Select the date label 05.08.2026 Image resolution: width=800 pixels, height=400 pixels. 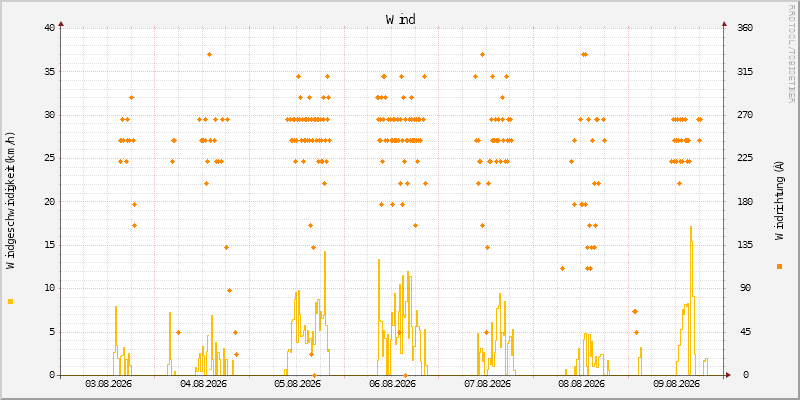297,384
